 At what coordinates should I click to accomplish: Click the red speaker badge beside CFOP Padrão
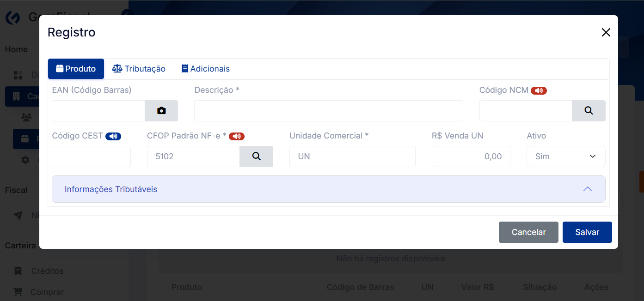[237, 136]
